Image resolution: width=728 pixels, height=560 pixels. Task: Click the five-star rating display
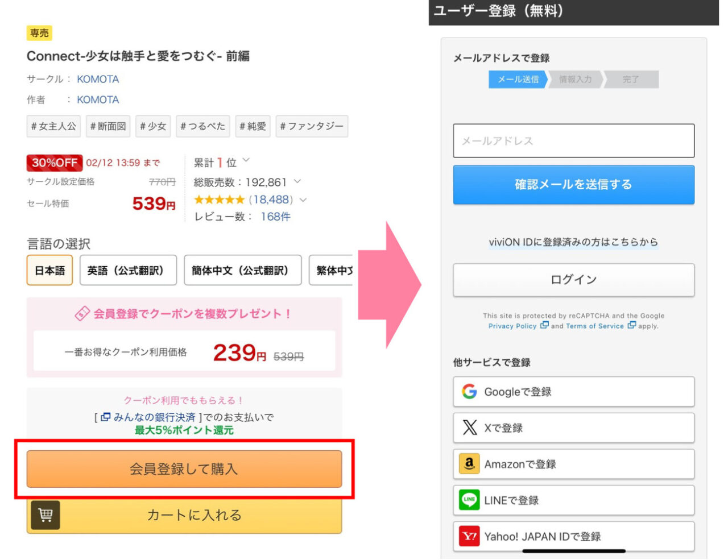point(219,200)
